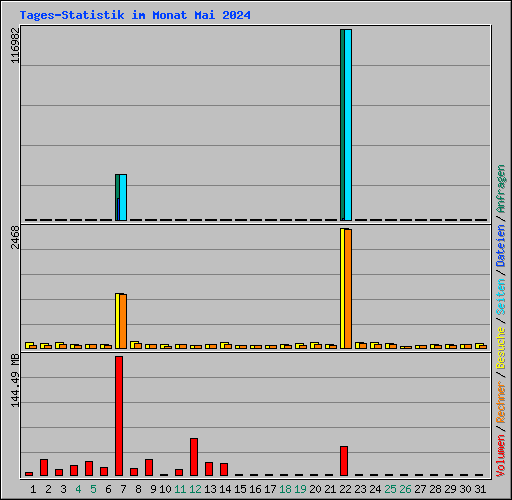Click the green day 12 axis label
Viewport: 512px width, 500px height.
tap(195, 489)
